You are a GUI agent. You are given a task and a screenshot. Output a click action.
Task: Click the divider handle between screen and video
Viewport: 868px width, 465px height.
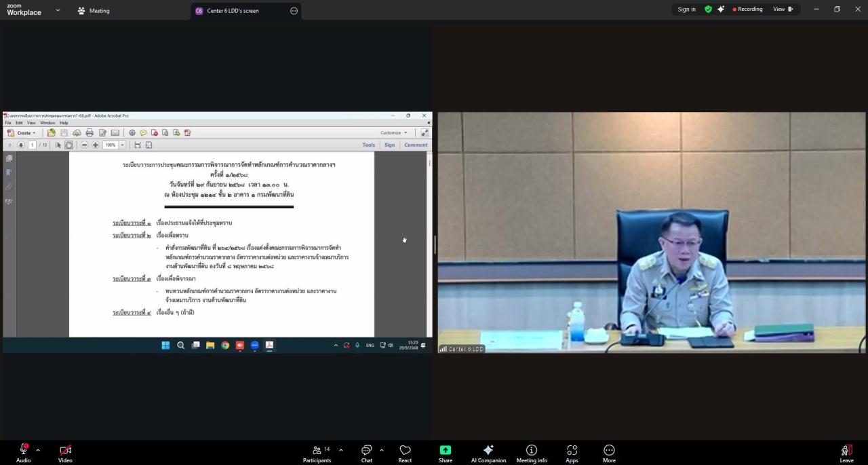pyautogui.click(x=435, y=244)
